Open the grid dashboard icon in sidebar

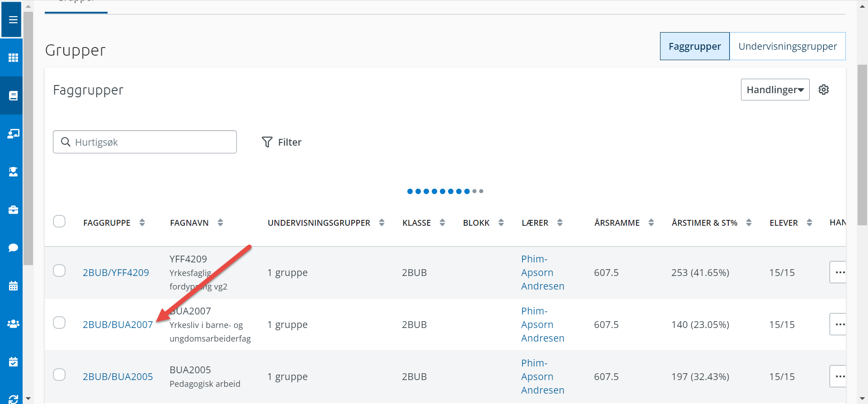pos(13,57)
